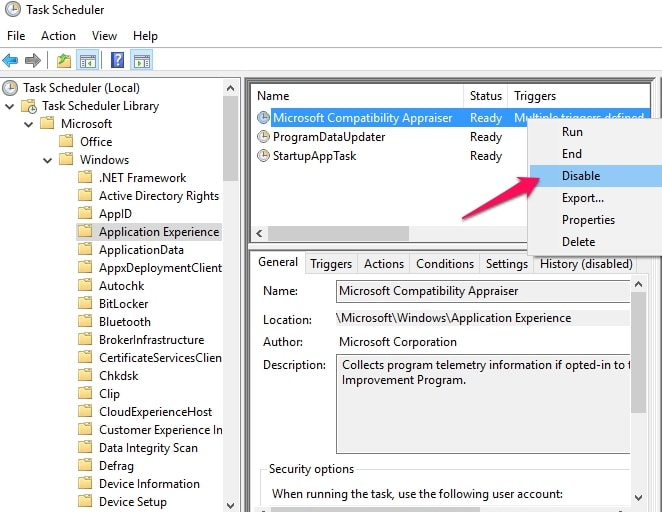Click the ProgramDataUpdater task clock icon

point(263,136)
